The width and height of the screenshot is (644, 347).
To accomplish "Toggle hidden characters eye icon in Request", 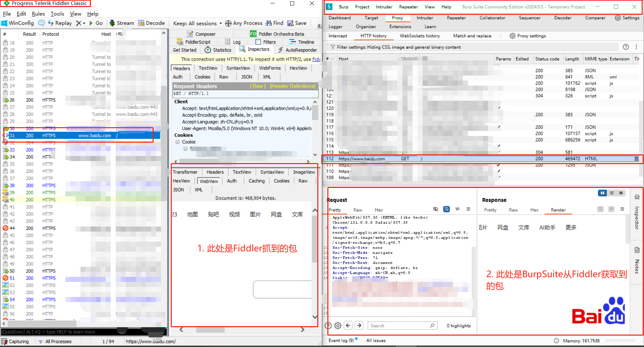I will 435,209.
